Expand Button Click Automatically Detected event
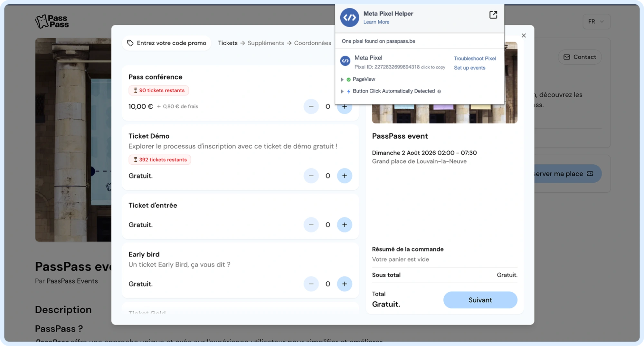 (x=342, y=91)
